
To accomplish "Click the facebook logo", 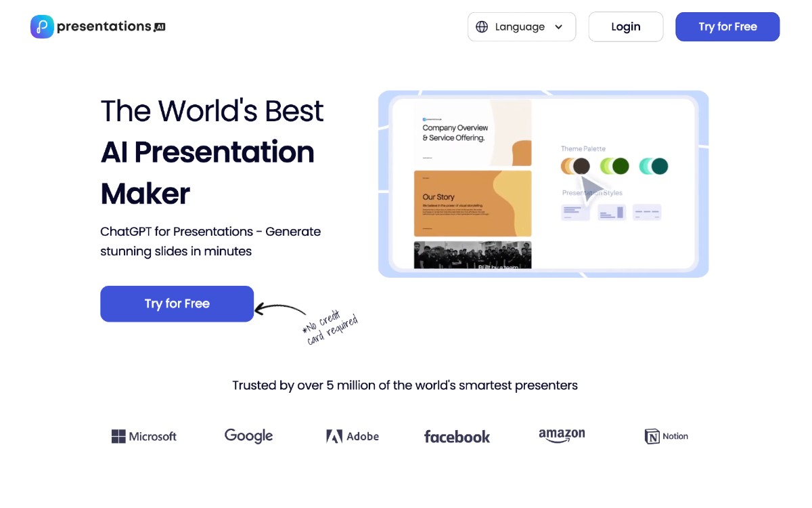I will (x=457, y=437).
